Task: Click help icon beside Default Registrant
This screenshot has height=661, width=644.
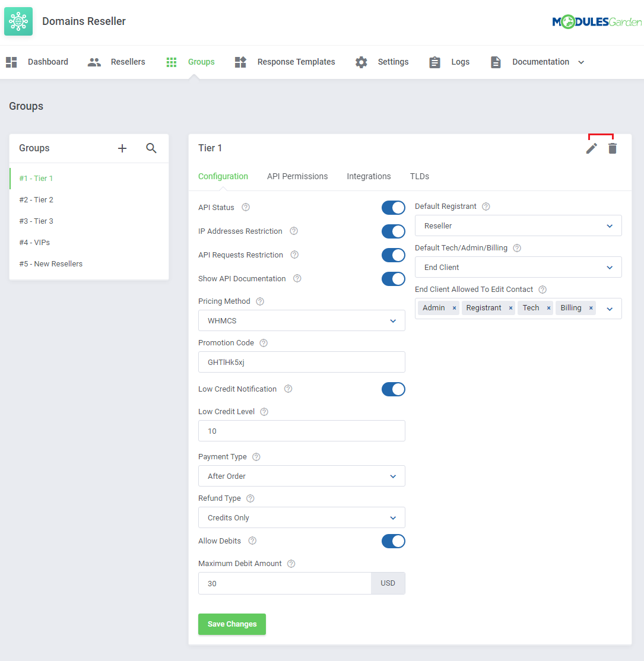Action: [x=486, y=206]
